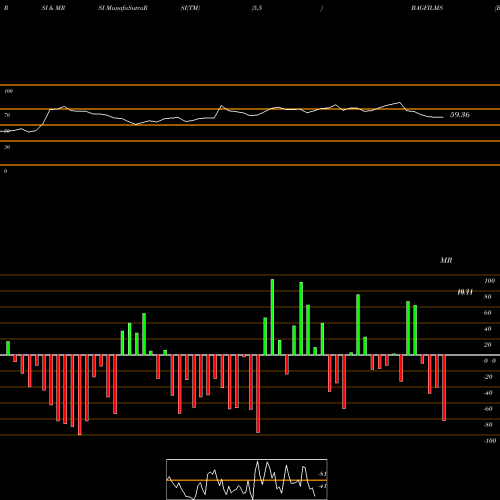The height and width of the screenshot is (500, 500).
Task: Click the MR axis label -20
Action: click(x=488, y=377)
